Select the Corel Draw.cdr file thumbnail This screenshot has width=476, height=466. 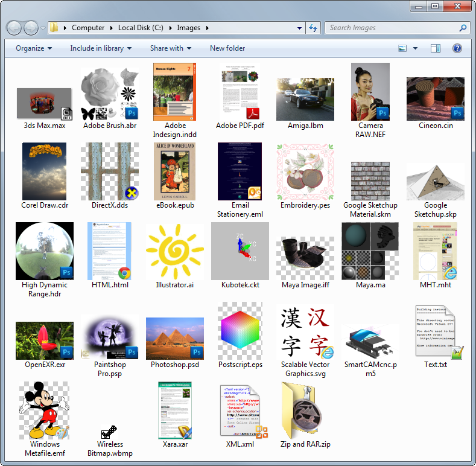pyautogui.click(x=44, y=171)
